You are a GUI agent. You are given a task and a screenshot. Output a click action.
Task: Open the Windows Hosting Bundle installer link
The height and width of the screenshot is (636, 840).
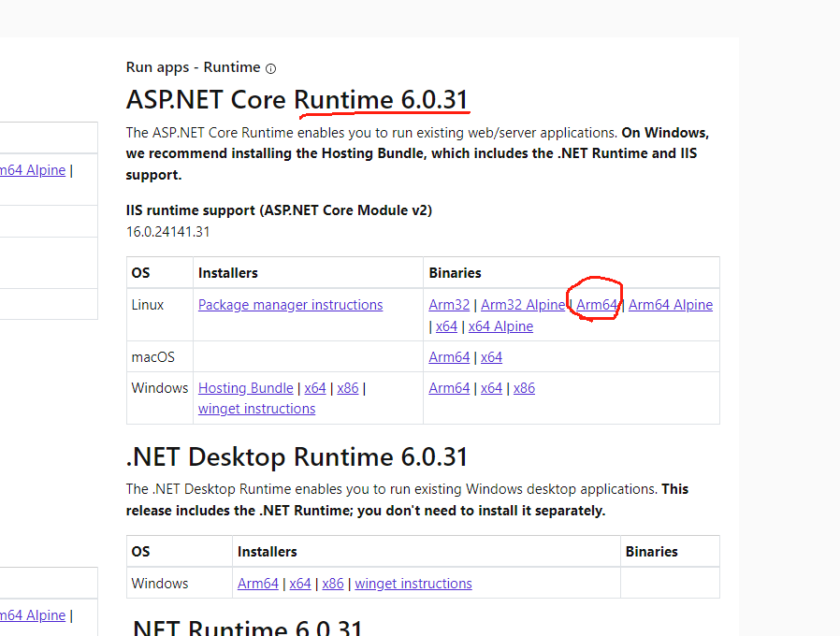245,388
